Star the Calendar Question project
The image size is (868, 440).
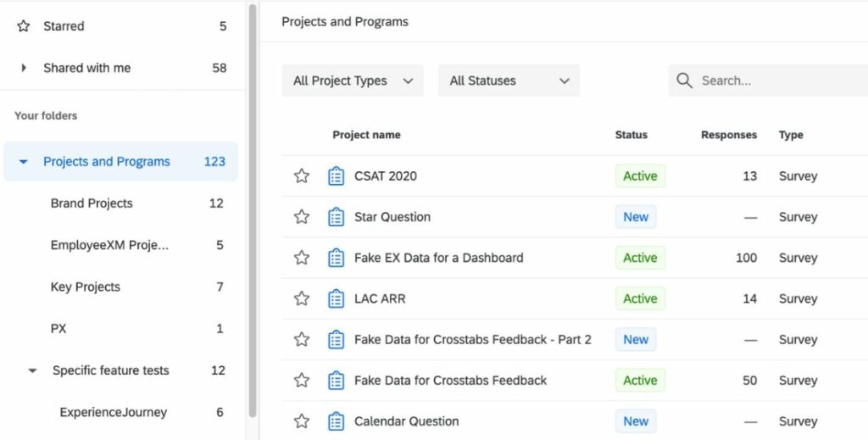(x=302, y=421)
